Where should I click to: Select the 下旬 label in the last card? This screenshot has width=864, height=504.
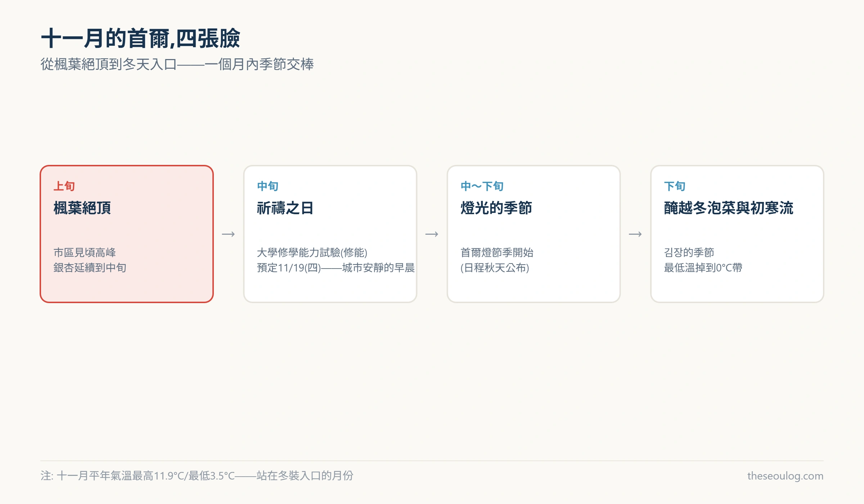[x=675, y=186]
